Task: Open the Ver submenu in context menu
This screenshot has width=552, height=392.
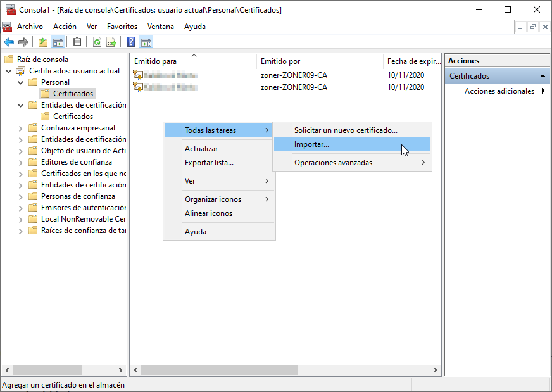Action: tap(219, 181)
